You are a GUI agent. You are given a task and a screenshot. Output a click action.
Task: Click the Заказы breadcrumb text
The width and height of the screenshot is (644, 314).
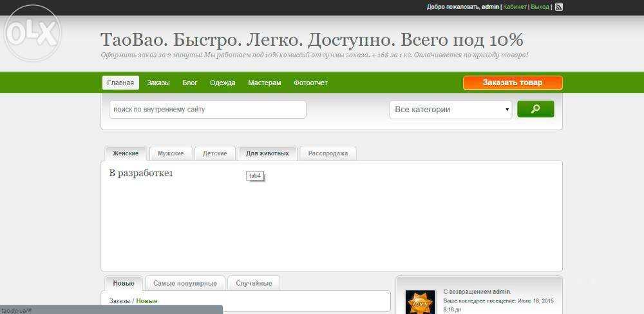(120, 301)
